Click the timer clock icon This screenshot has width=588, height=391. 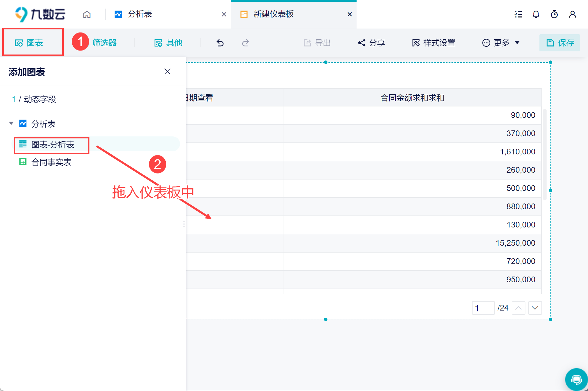pos(554,14)
